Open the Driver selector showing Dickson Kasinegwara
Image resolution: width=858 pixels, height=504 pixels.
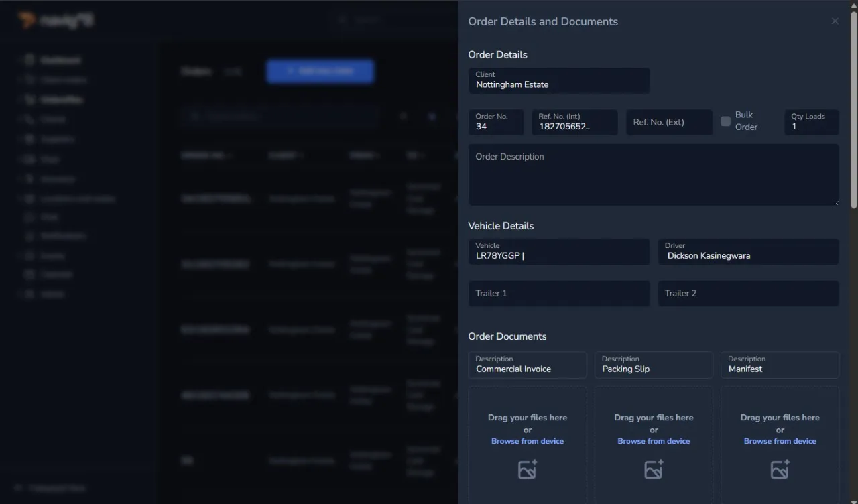coord(748,252)
